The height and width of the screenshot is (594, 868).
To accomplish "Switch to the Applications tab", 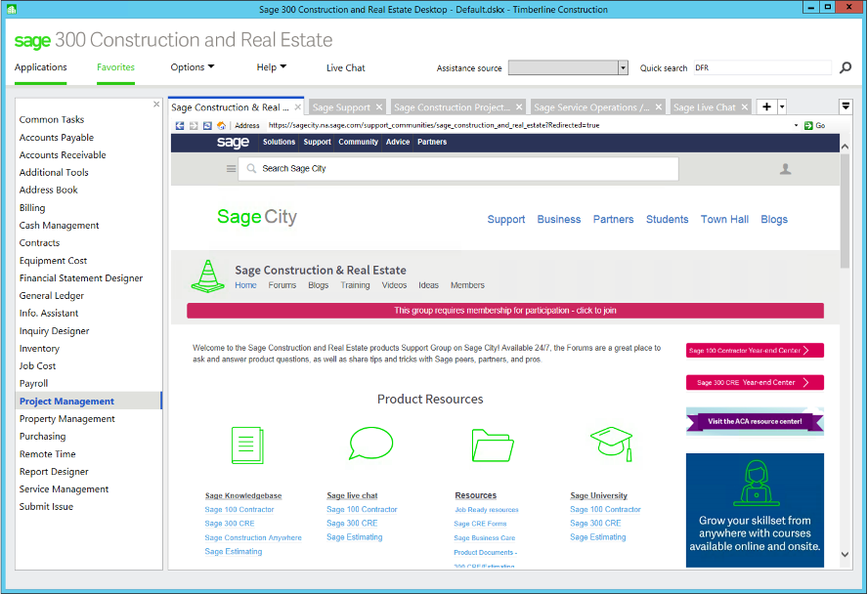I will click(40, 67).
